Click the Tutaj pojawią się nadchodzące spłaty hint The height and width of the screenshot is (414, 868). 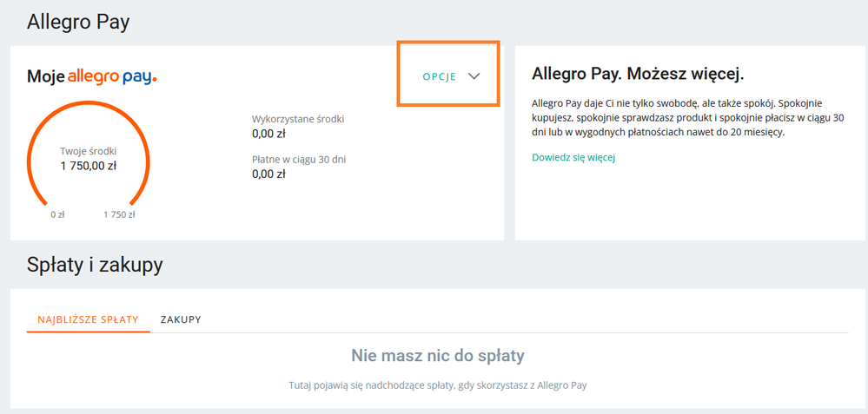(x=437, y=384)
